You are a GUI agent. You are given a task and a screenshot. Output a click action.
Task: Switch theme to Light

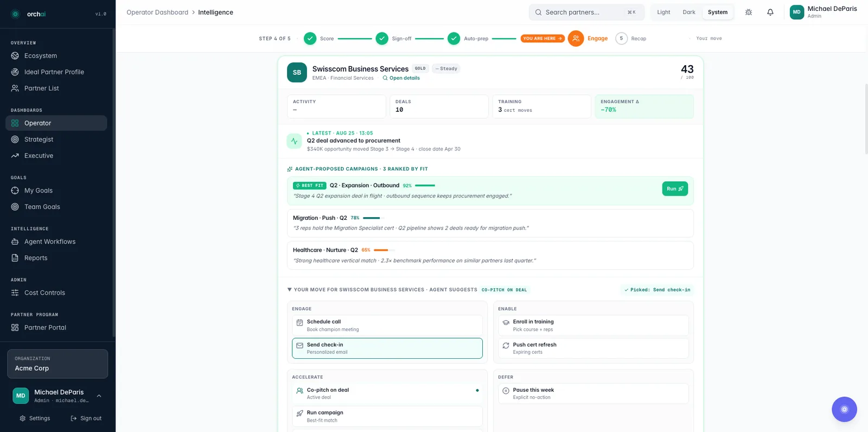click(663, 12)
